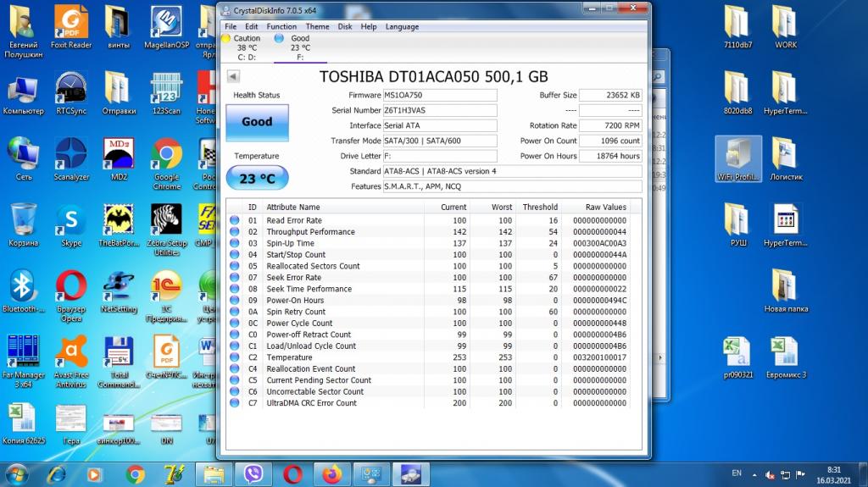Click the Firmware field MS1OA750
The image size is (868, 487).
(440, 95)
